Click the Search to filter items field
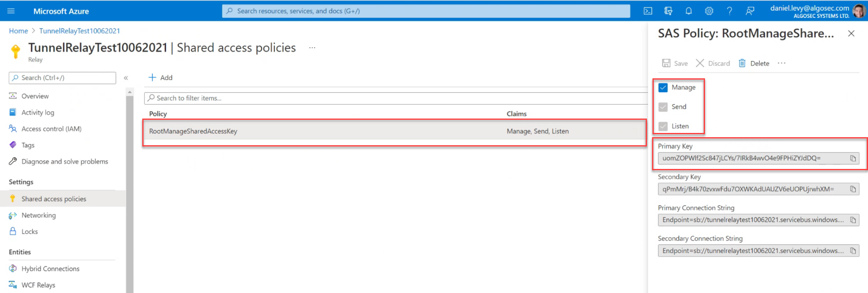Screen dimensions: 868x293 click(x=394, y=98)
